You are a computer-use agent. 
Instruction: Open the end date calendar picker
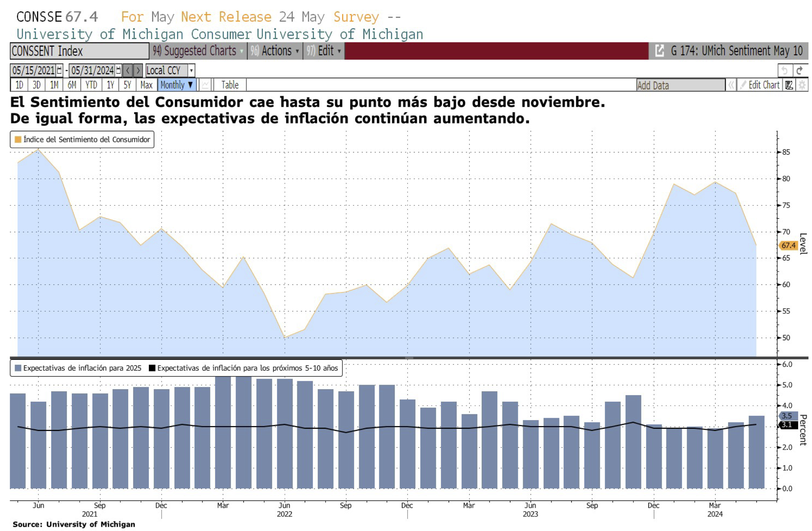coord(118,70)
